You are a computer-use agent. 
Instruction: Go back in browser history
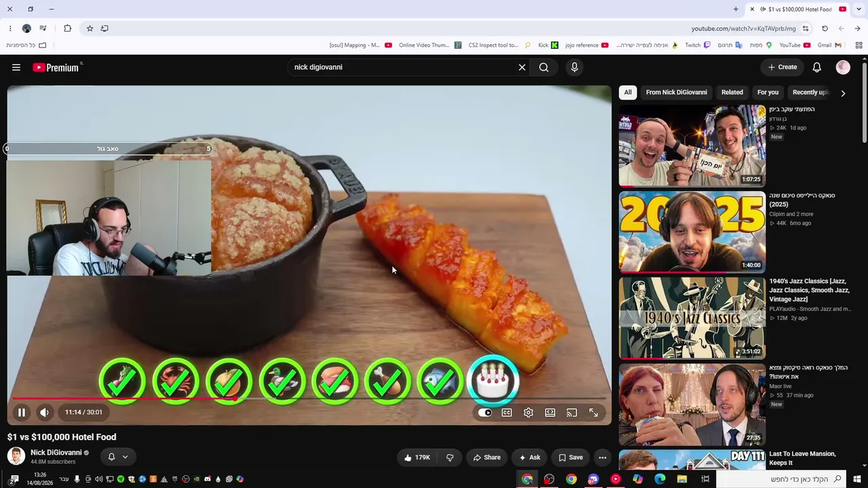coord(857,28)
